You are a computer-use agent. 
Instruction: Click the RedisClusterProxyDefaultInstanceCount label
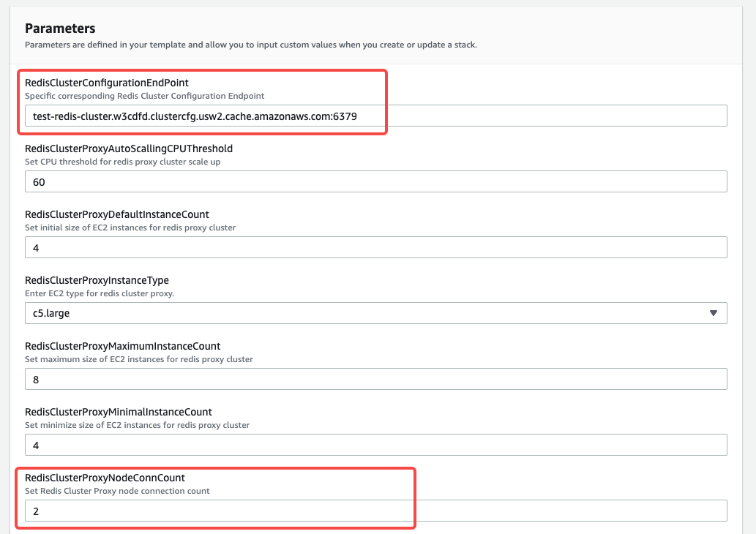coord(117,214)
